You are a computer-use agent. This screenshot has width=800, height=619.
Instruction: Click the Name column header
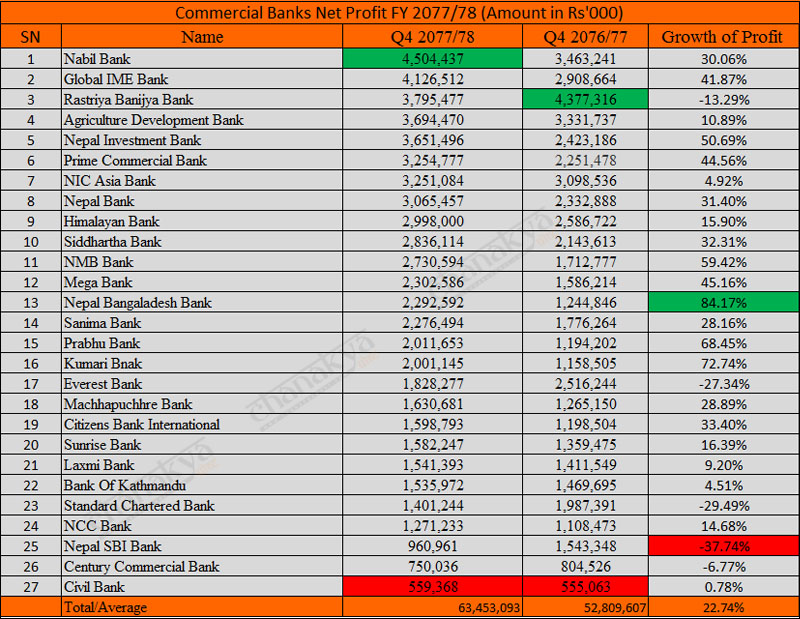click(200, 37)
